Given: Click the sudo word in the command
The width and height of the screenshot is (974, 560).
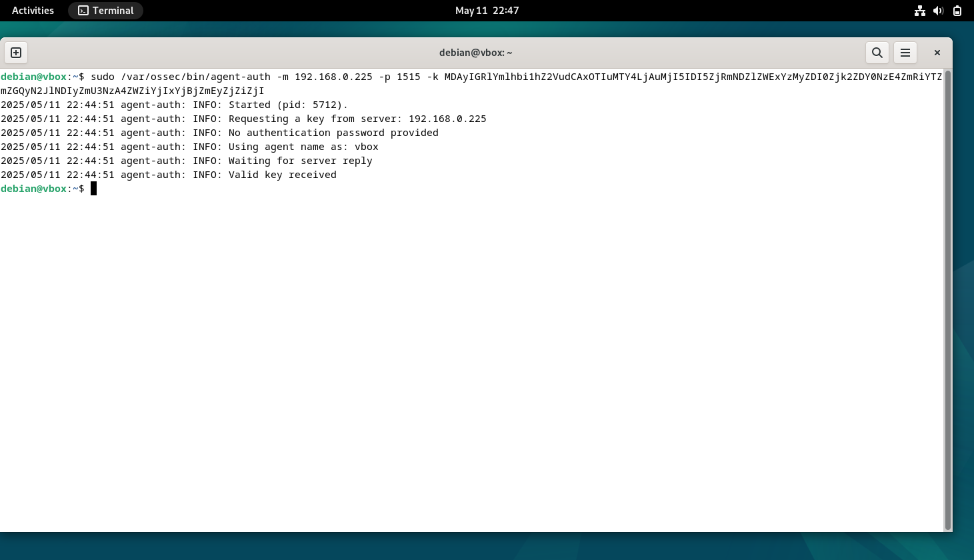Looking at the screenshot, I should click(103, 77).
